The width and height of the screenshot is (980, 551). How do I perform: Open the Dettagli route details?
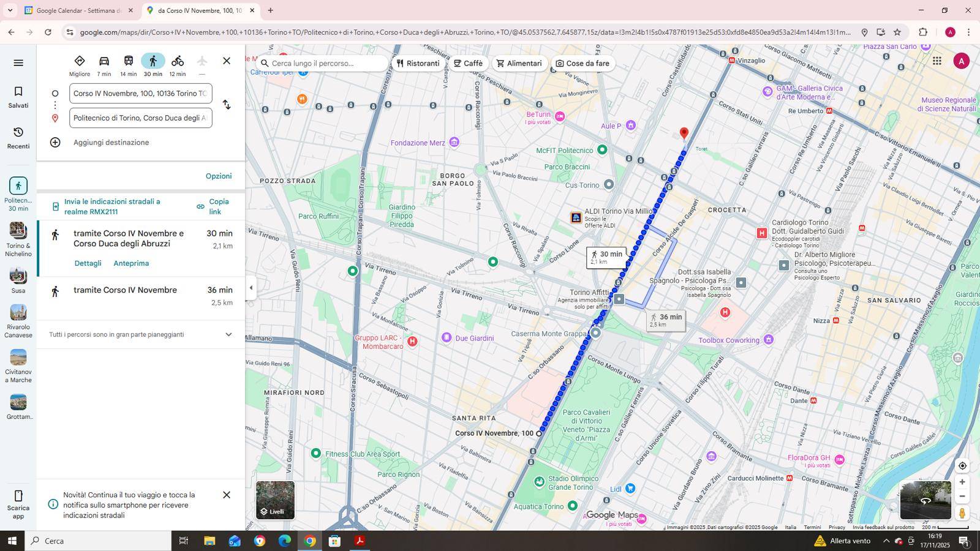click(88, 263)
